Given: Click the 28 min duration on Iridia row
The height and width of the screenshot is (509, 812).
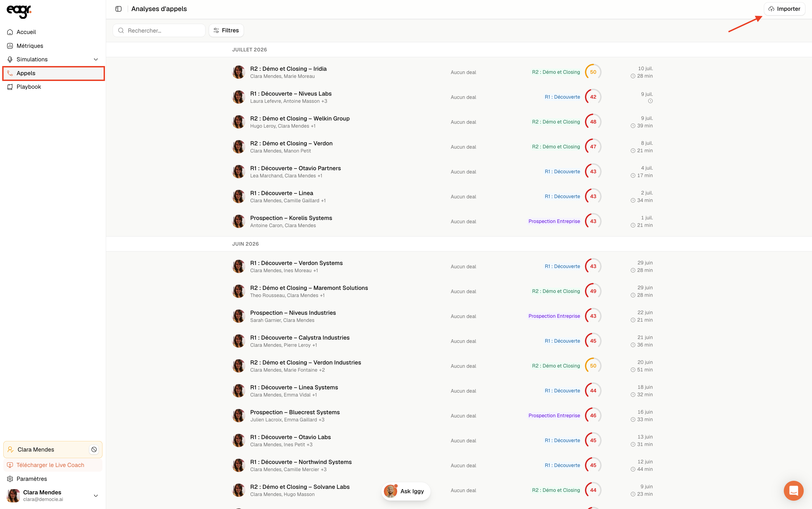Looking at the screenshot, I should click(x=642, y=76).
